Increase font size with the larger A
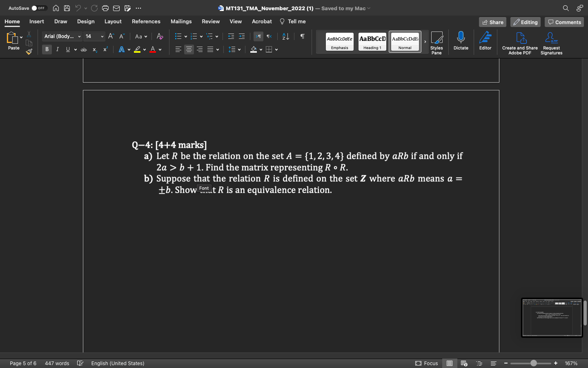588x368 pixels. (111, 36)
